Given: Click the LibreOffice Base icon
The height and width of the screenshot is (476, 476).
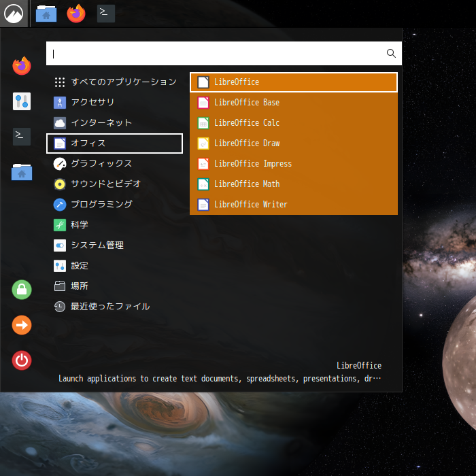Looking at the screenshot, I should (x=203, y=103).
